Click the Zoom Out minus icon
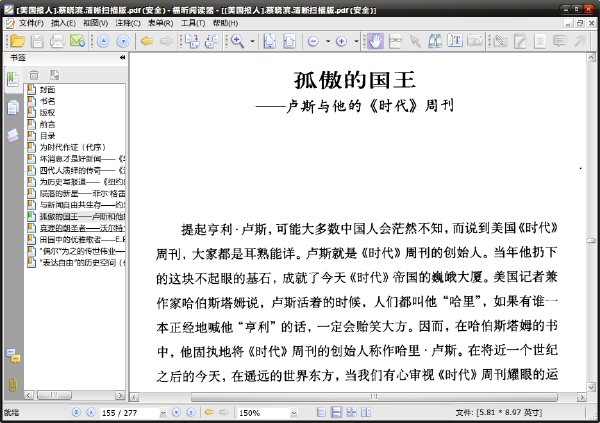Screen dimensions: 600x423 [313, 41]
